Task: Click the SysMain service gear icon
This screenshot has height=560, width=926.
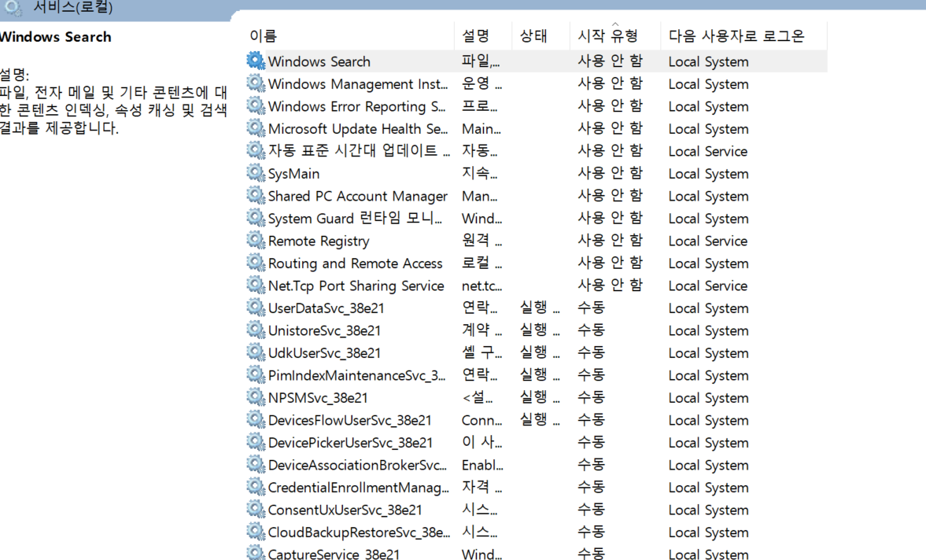Action: [x=255, y=173]
